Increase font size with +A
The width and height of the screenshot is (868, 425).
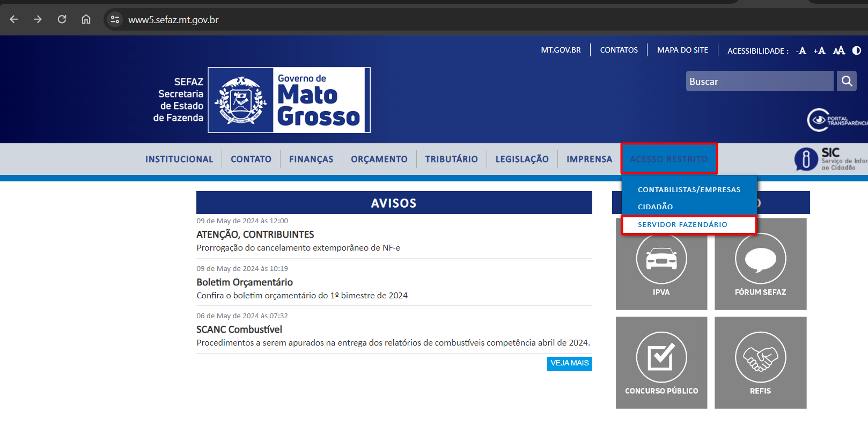[x=819, y=51]
